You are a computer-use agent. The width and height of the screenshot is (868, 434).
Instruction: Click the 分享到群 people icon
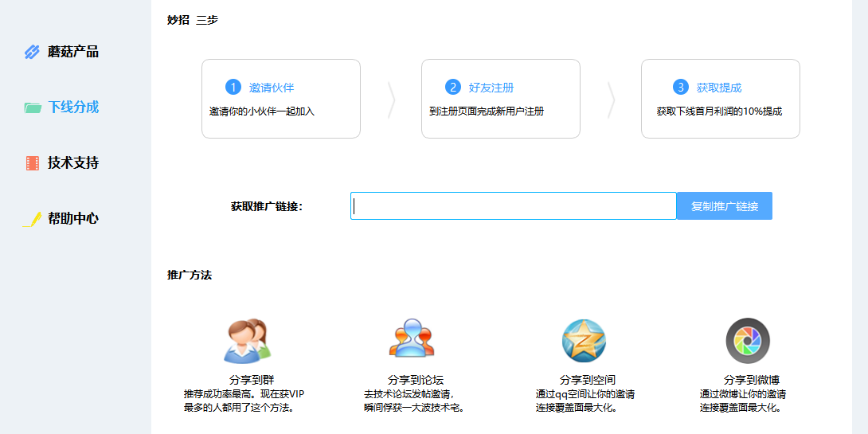(247, 341)
